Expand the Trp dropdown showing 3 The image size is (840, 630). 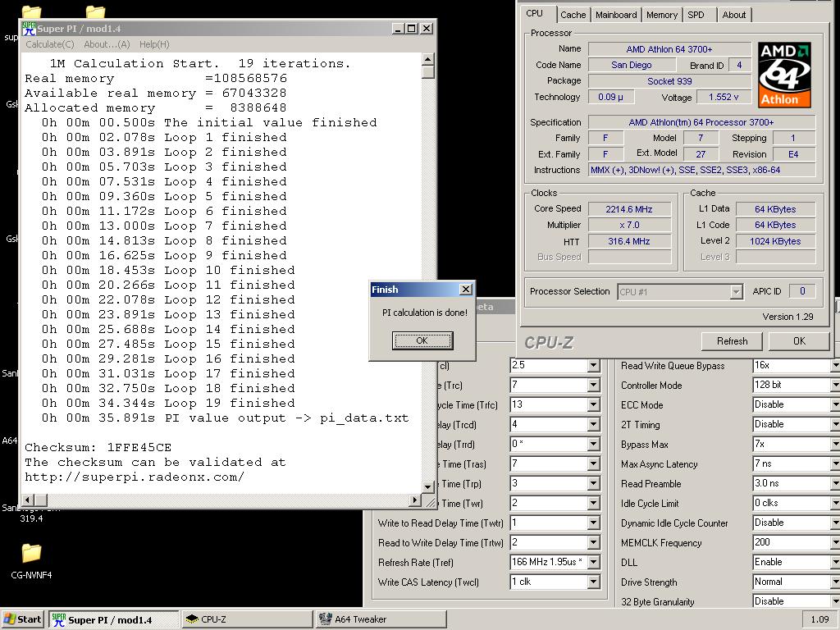click(593, 484)
